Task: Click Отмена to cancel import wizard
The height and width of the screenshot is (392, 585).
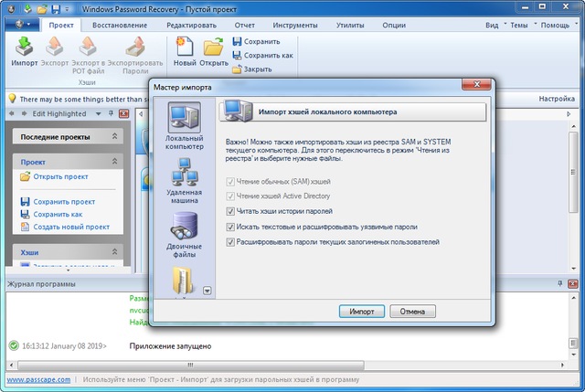Action: pos(412,311)
